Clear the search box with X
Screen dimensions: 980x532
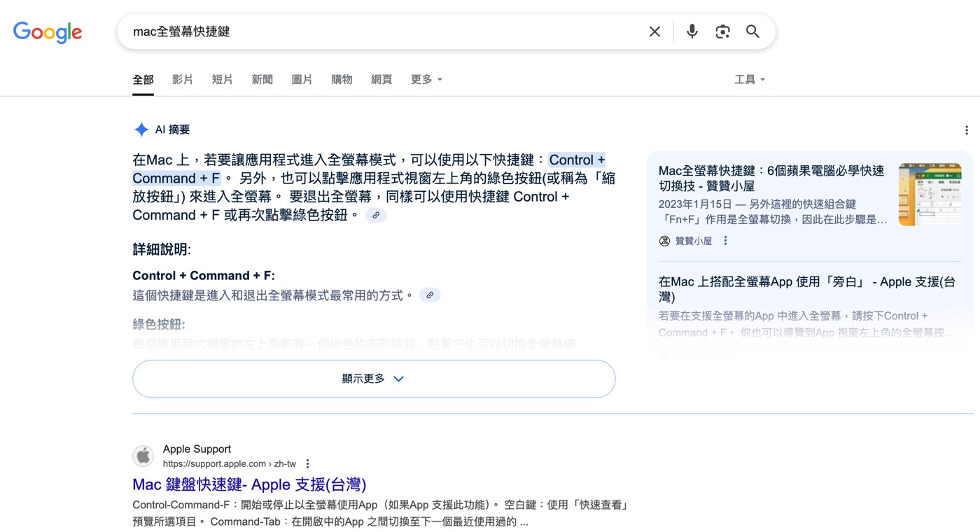(654, 31)
